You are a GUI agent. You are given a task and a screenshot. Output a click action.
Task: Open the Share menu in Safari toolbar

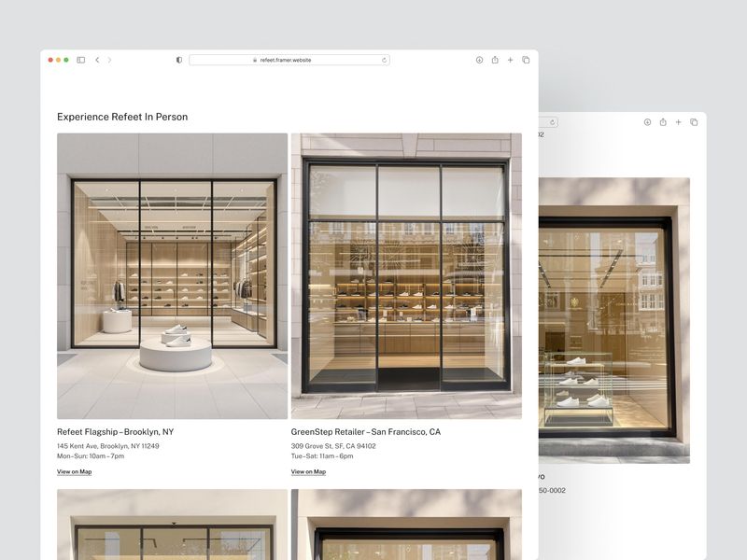coord(493,59)
